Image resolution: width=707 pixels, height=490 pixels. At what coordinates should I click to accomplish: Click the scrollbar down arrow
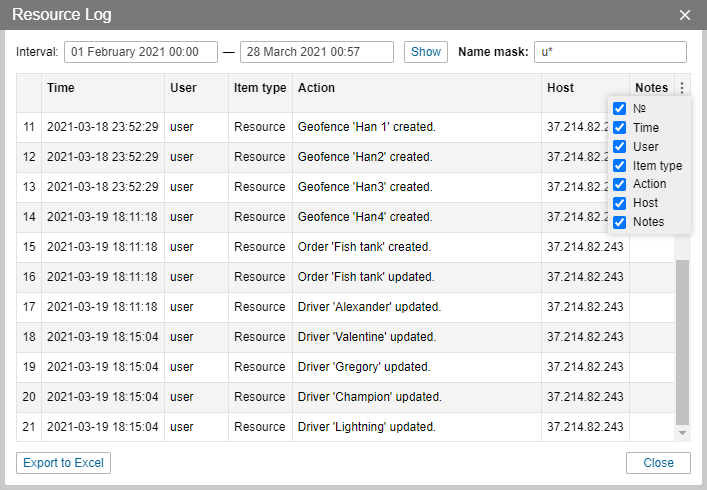(x=683, y=433)
